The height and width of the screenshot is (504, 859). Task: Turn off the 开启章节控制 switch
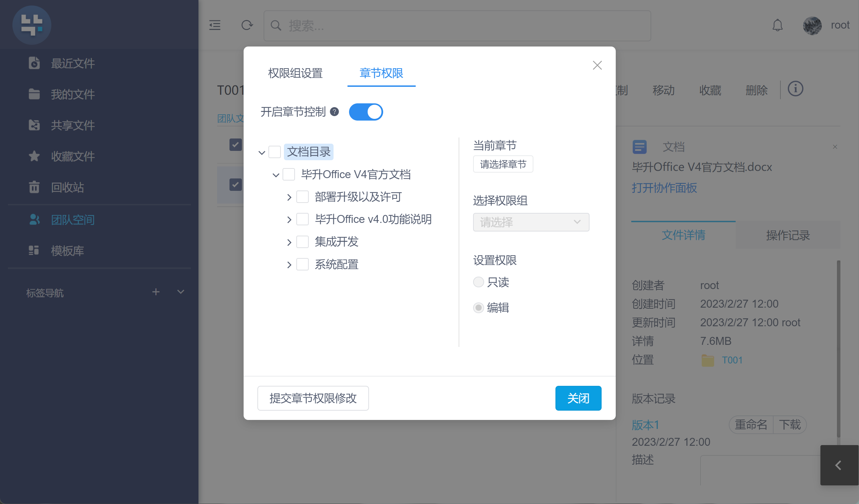[x=366, y=112]
